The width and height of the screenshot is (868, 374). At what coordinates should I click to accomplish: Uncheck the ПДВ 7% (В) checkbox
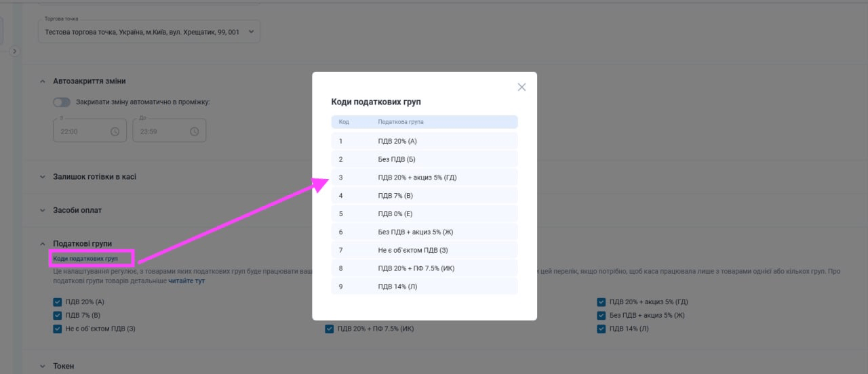point(58,316)
